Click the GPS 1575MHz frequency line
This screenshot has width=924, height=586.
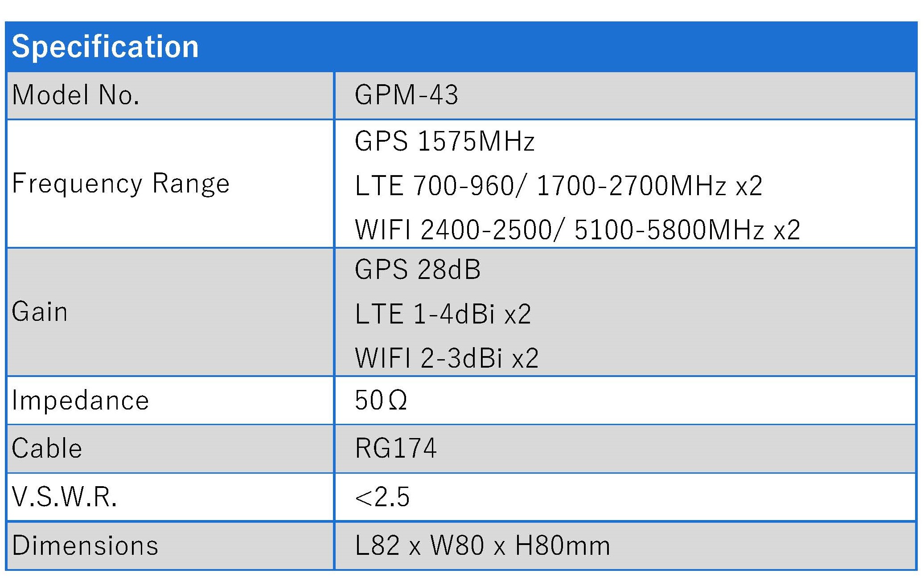coord(444,141)
